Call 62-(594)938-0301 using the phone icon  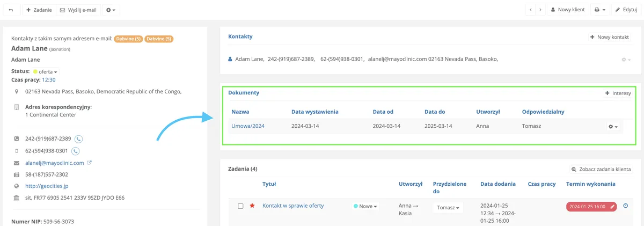(x=76, y=151)
